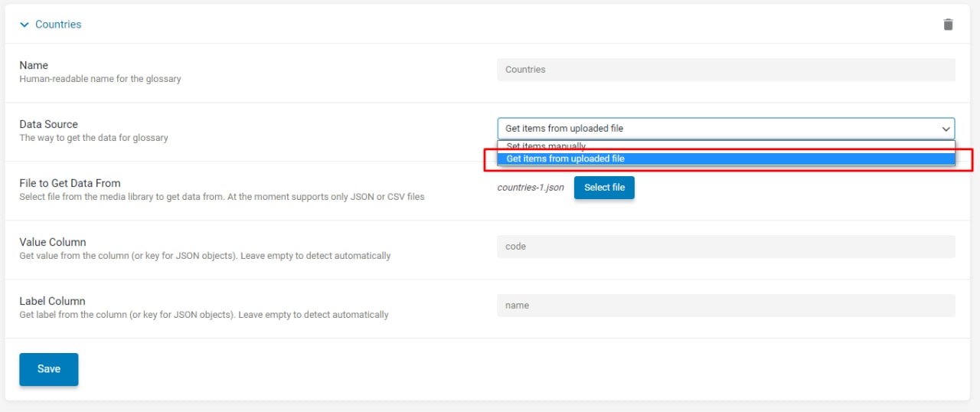Click the 'Label Column' label
The width and height of the screenshot is (980, 412).
coord(52,301)
